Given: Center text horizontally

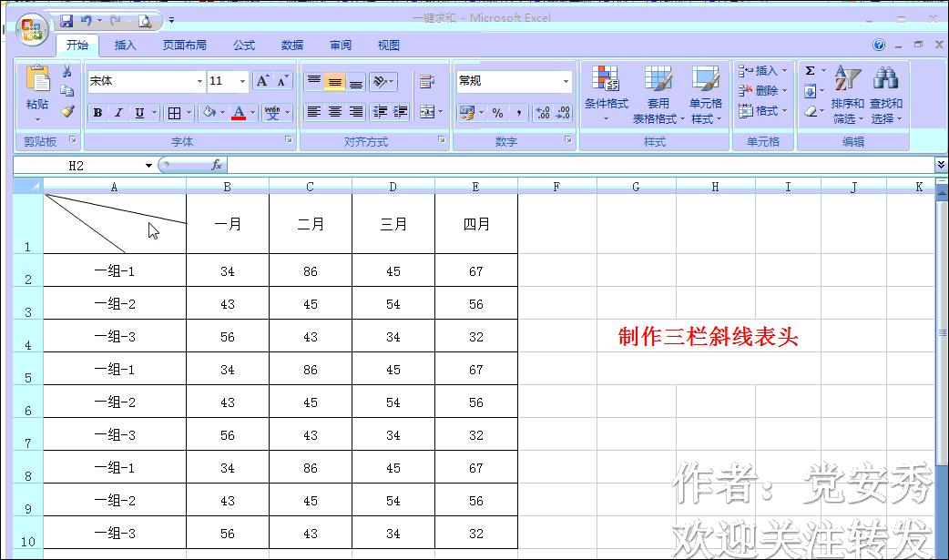Looking at the screenshot, I should (x=334, y=112).
